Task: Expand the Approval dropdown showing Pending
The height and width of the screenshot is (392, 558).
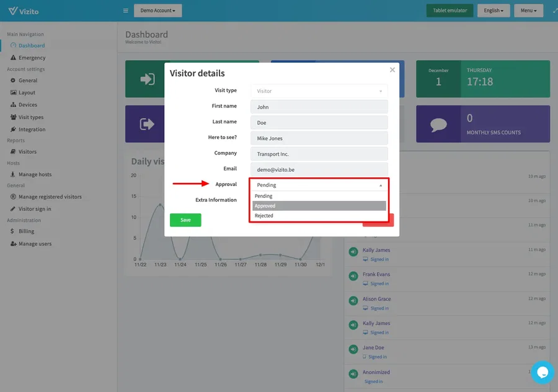Action: click(319, 185)
